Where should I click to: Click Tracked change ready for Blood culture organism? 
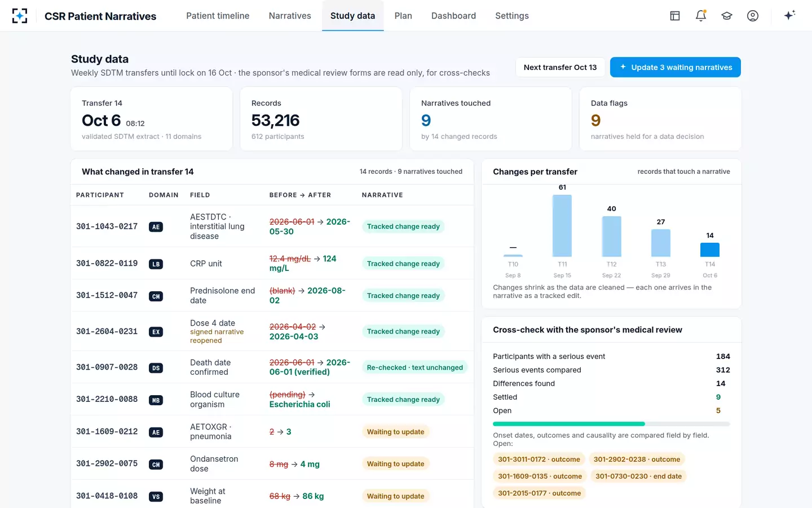click(403, 400)
